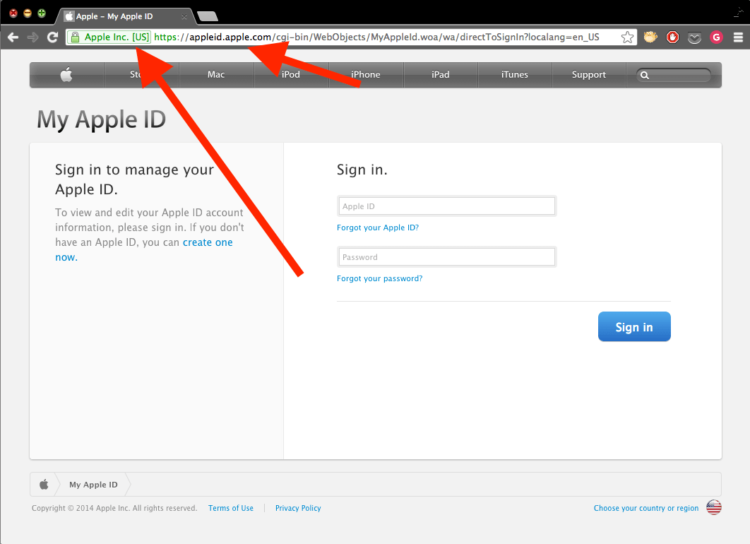Screen dimensions: 750x544
Task: Open the Terms of Use link
Action: tap(231, 508)
